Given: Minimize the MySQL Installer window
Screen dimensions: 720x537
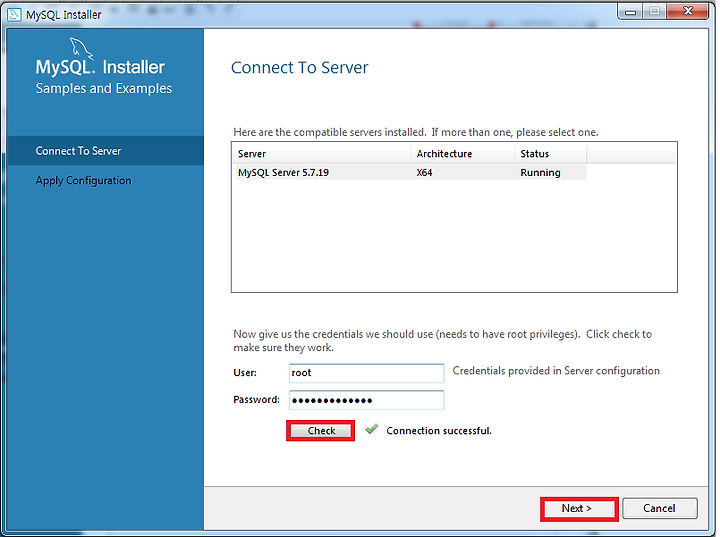Looking at the screenshot, I should [630, 11].
